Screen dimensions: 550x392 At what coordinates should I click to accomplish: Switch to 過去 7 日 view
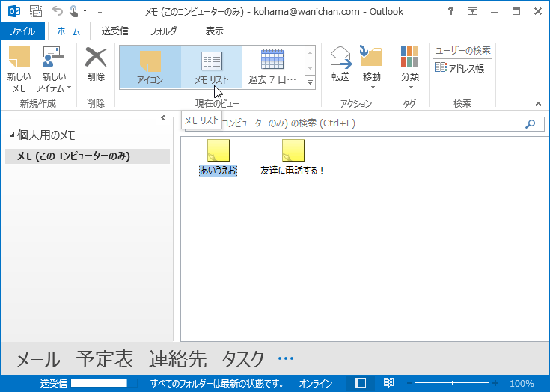click(272, 67)
